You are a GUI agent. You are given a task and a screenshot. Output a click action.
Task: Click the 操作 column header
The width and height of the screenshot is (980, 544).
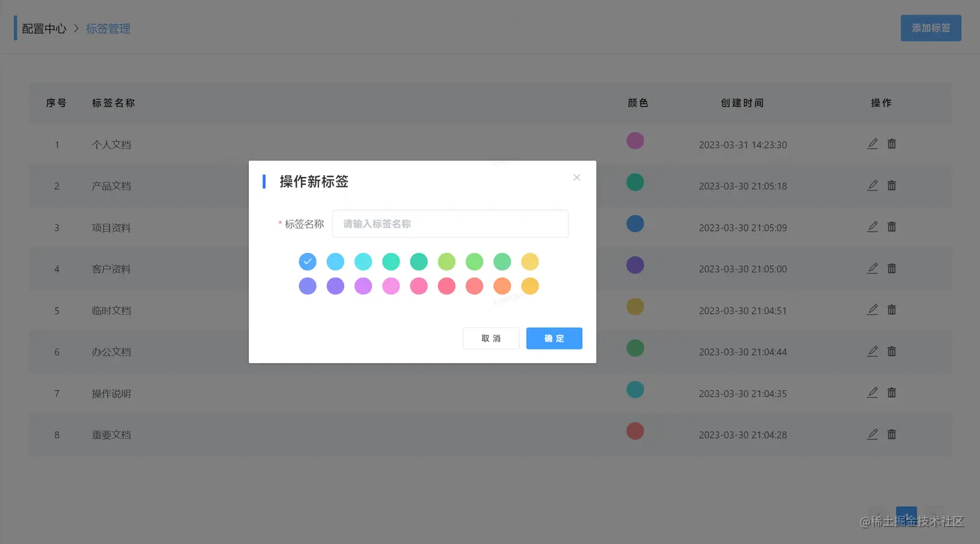[881, 103]
